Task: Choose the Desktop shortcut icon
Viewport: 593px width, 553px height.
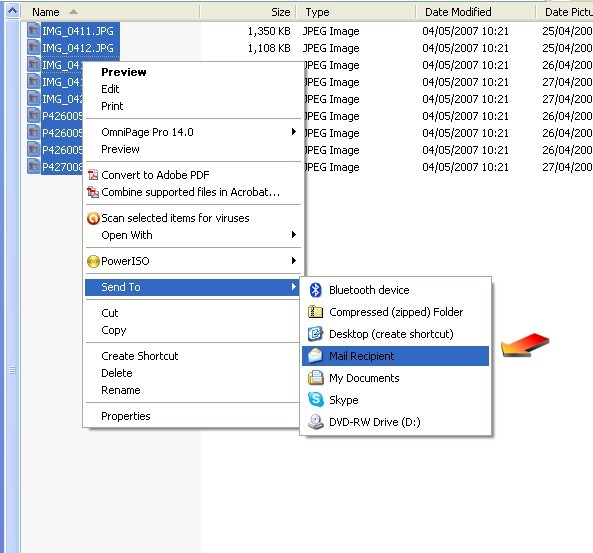Action: 315,334
